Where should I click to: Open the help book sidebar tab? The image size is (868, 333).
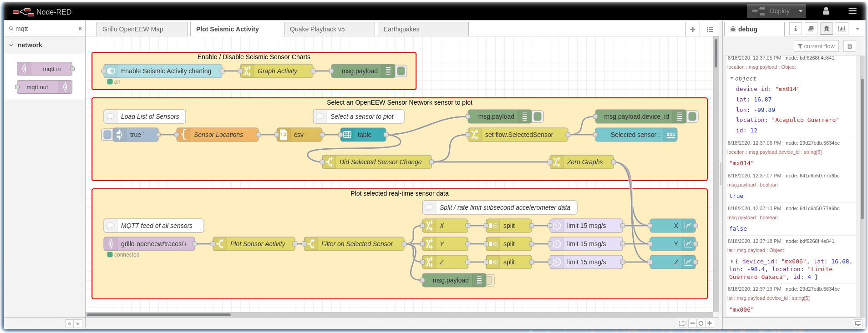tap(811, 29)
